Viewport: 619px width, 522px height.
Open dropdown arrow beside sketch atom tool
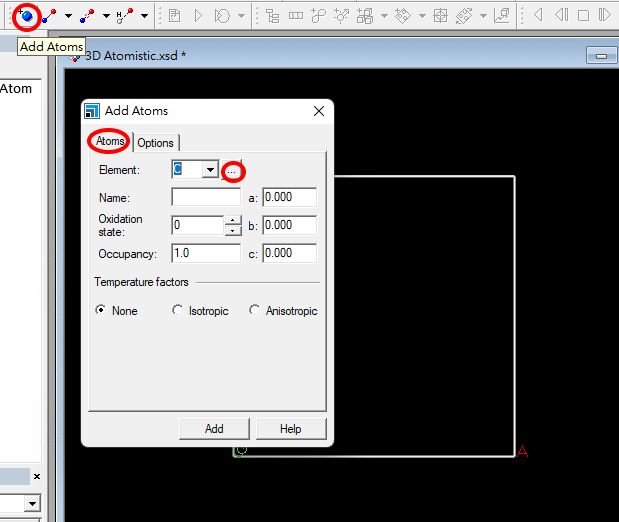click(68, 16)
